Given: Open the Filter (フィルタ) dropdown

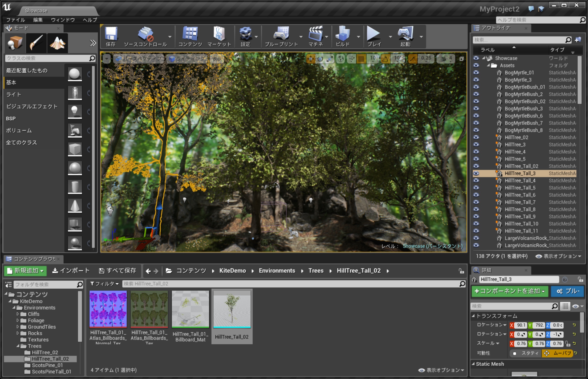Looking at the screenshot, I should click(x=104, y=284).
